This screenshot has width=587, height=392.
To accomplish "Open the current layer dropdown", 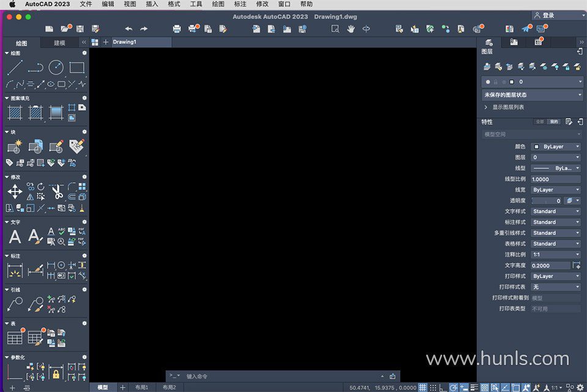I will point(532,81).
